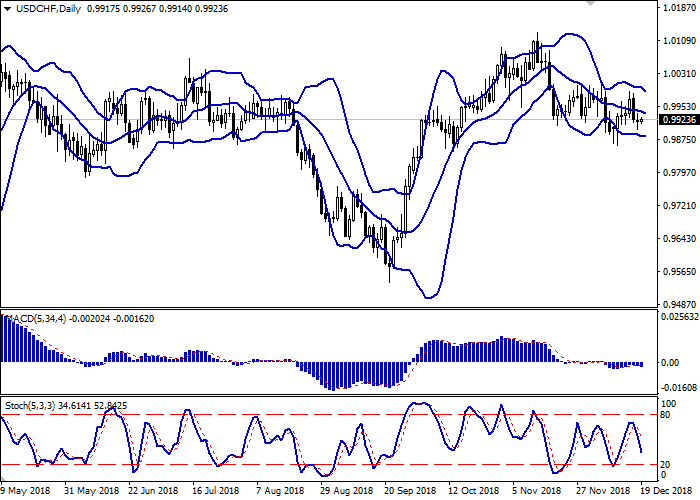The height and width of the screenshot is (500, 700).
Task: Click the 9 May 2018 date label
Action: [27, 491]
